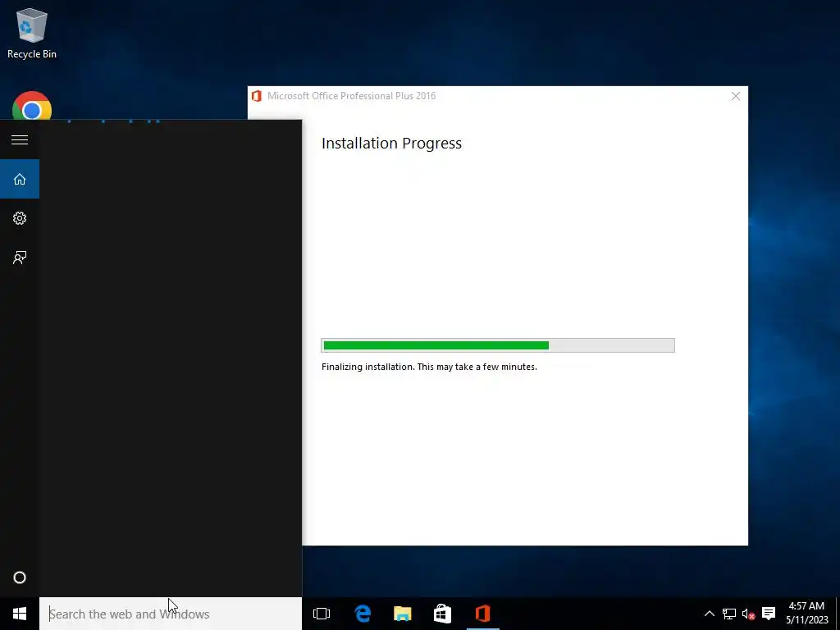
Task: Select the Home icon in search sidebar
Action: tap(20, 179)
